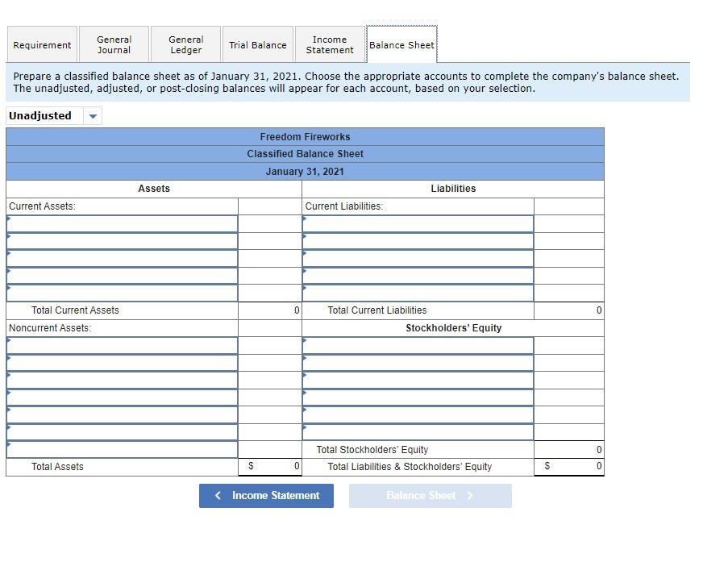Click the Total Assets value cell
728x566 pixels.
(x=269, y=466)
